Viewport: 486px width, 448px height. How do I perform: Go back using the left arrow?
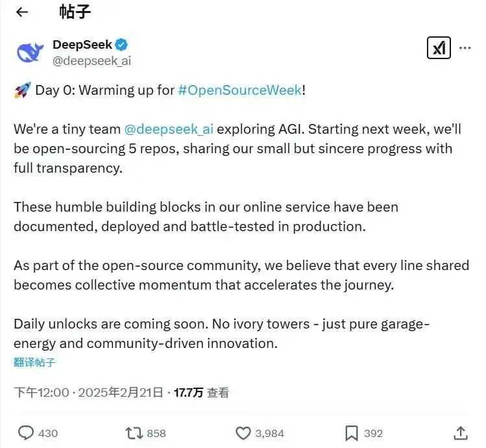[x=22, y=12]
